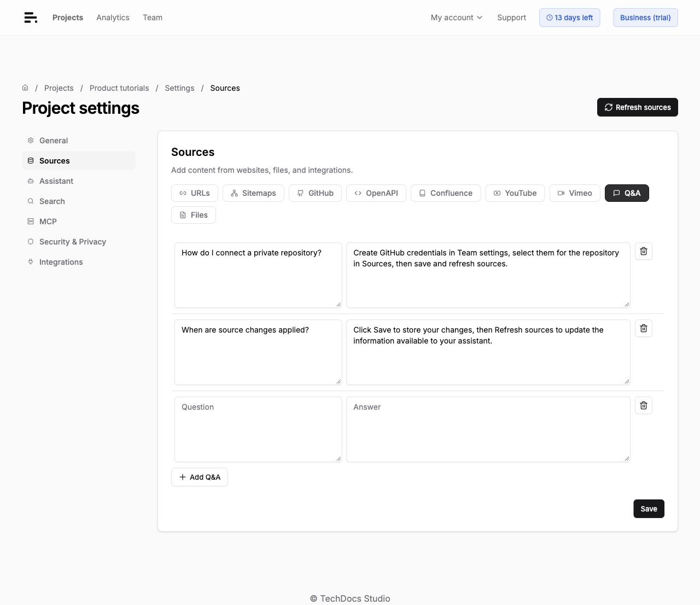This screenshot has height=605, width=700.
Task: Switch to the OpenAPI source tab
Action: point(376,193)
